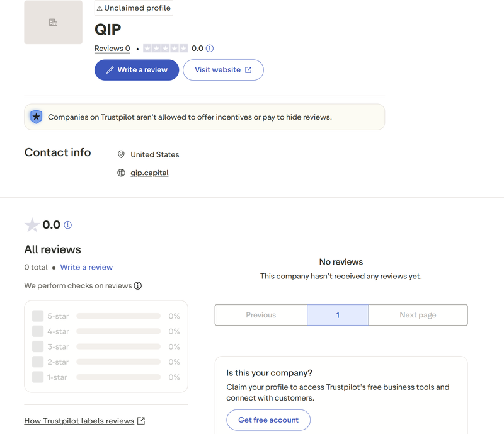Click the pencil icon in Write a review button
Image resolution: width=504 pixels, height=434 pixels.
click(x=110, y=70)
